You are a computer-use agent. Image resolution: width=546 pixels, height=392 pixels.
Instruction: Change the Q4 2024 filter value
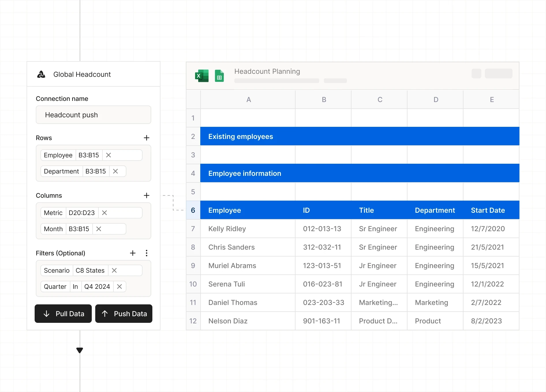[97, 287]
